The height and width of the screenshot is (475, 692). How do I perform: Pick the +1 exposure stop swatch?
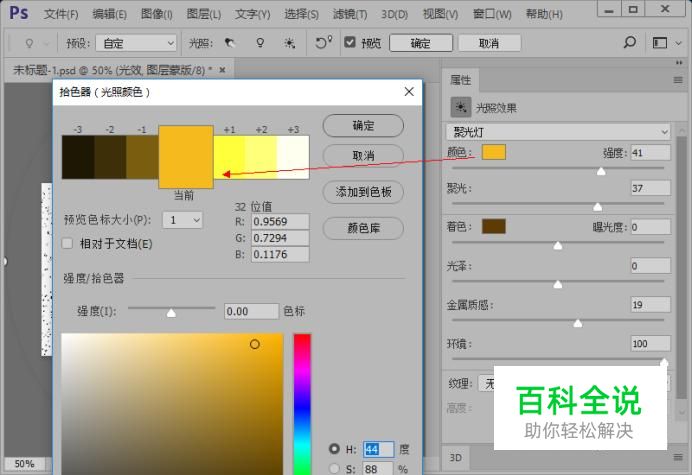(x=229, y=157)
